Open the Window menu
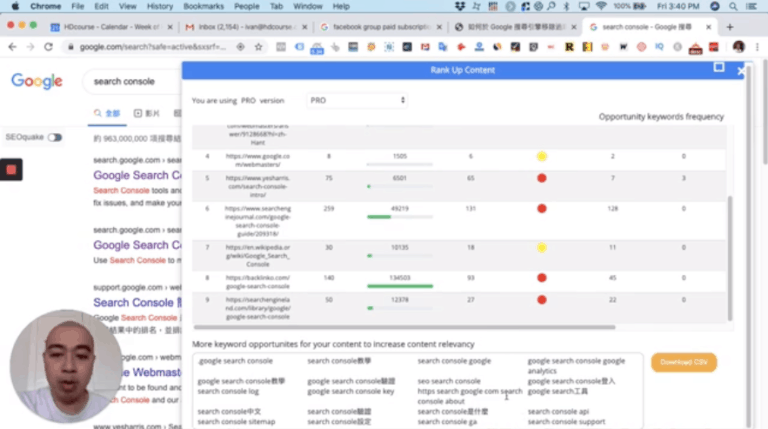This screenshot has width=768, height=429. click(308, 6)
